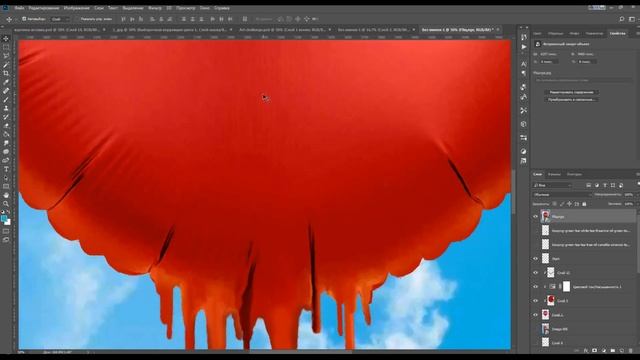
Task: Select the Brush tool
Action: click(6, 99)
